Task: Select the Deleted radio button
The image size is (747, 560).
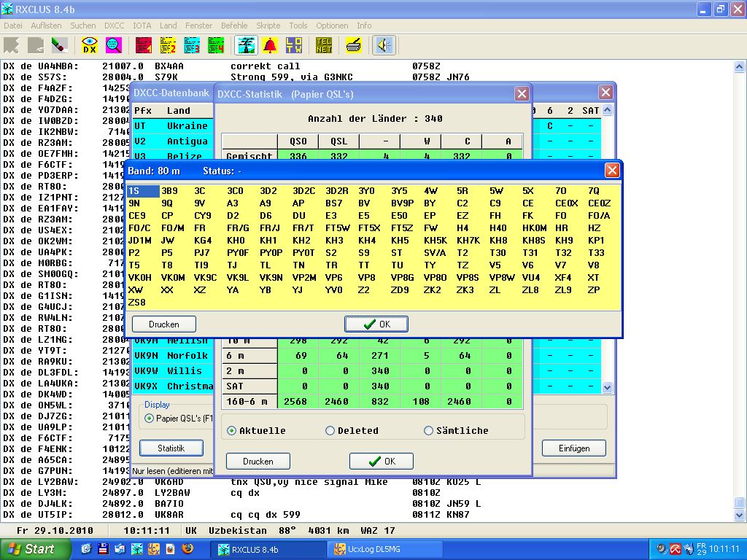Action: (330, 431)
